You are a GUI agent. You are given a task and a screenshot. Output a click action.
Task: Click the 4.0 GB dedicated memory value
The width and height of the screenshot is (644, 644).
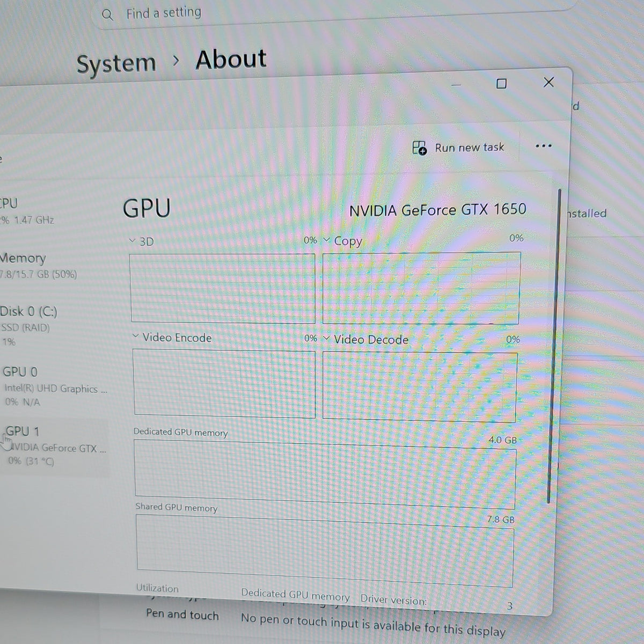click(502, 440)
